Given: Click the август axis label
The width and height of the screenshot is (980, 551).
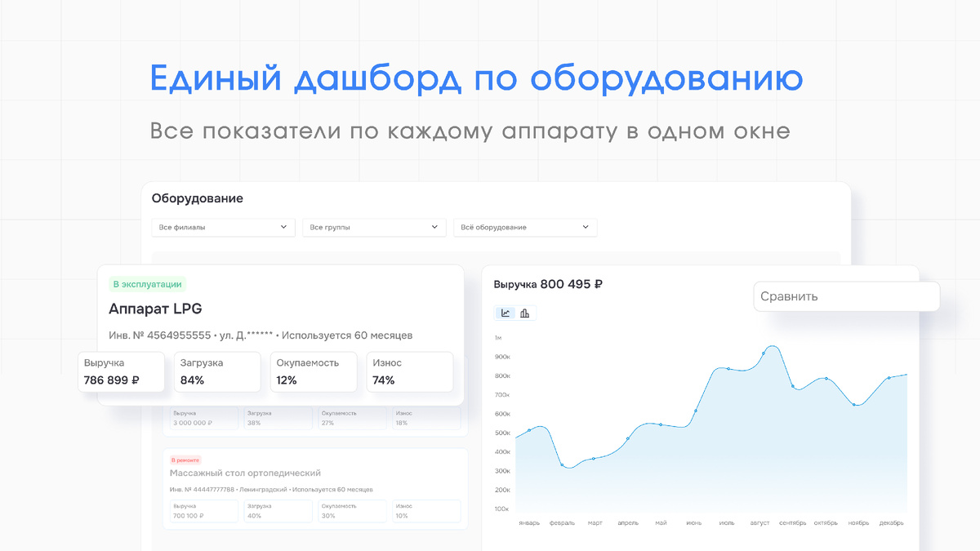Looking at the screenshot, I should tap(759, 523).
